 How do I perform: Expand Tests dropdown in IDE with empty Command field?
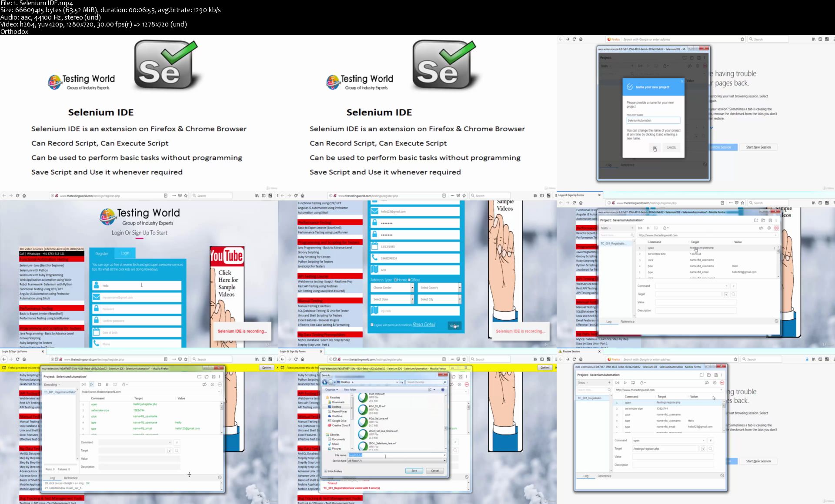[606, 228]
